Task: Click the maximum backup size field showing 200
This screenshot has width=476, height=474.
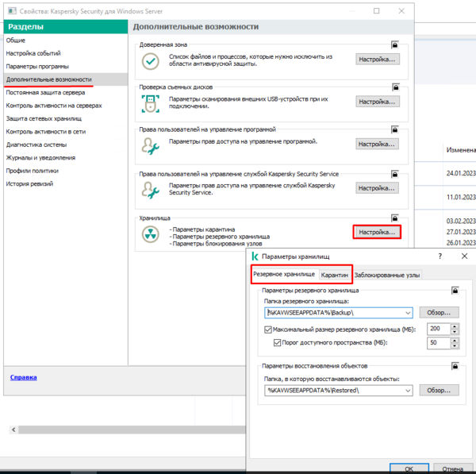Action: pos(439,329)
